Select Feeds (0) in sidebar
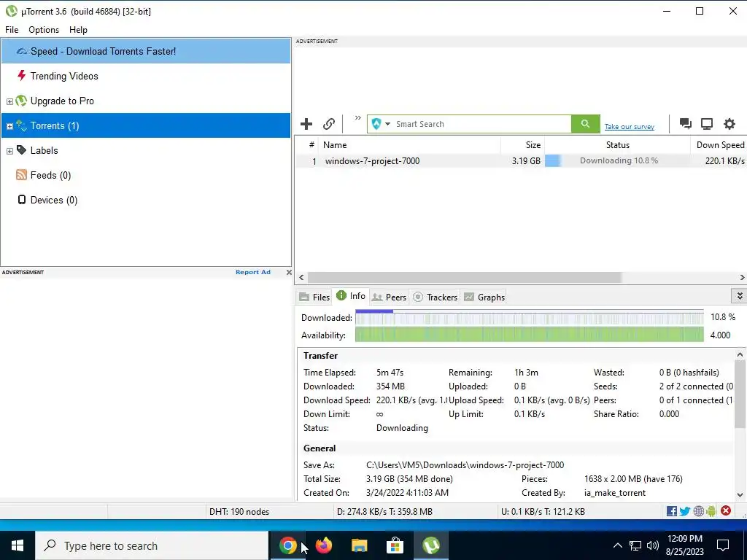This screenshot has width=747, height=560. 146,175
